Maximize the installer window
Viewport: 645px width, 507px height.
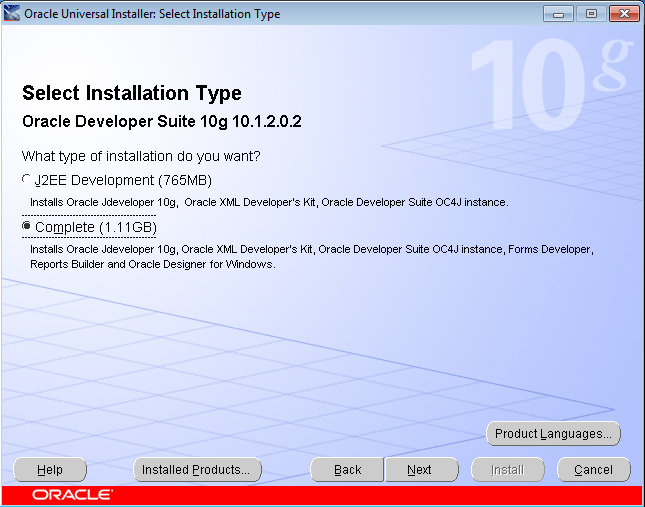[589, 14]
